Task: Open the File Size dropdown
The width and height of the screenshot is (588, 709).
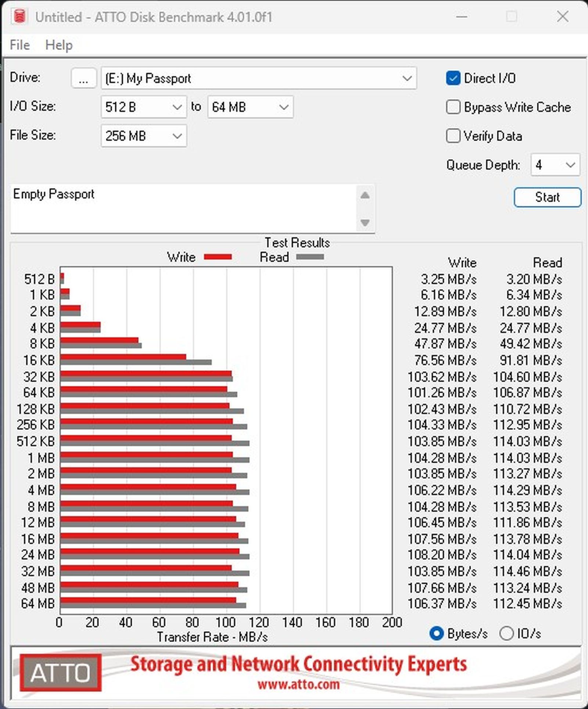Action: [144, 136]
